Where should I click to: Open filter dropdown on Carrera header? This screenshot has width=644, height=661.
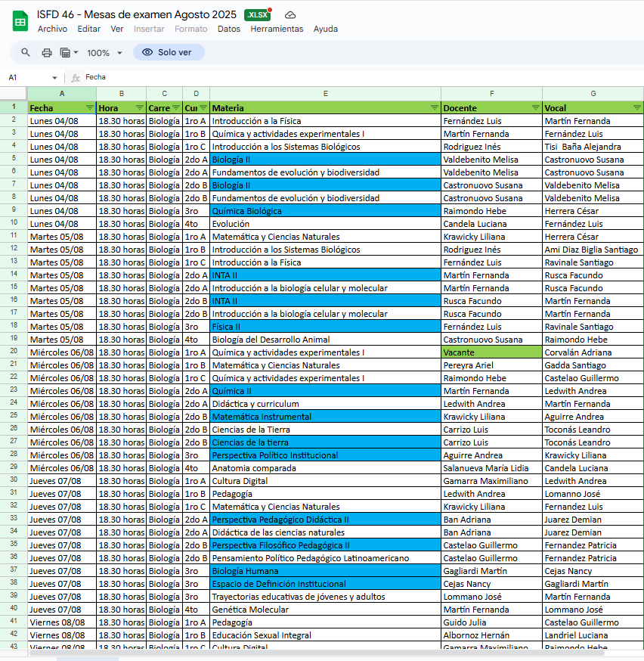[176, 108]
